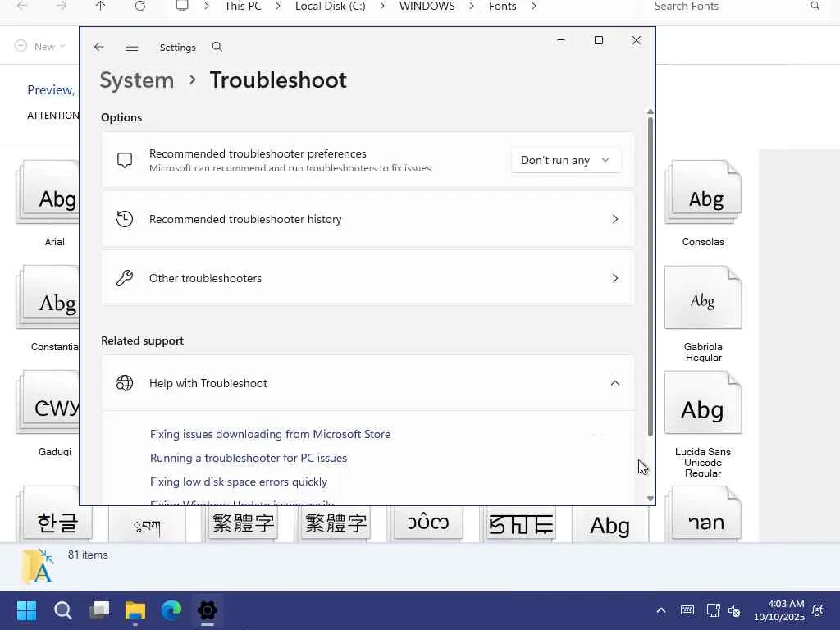Click the wrench icon for Other troubleshooters
Viewport: 840px width, 630px height.
[125, 278]
